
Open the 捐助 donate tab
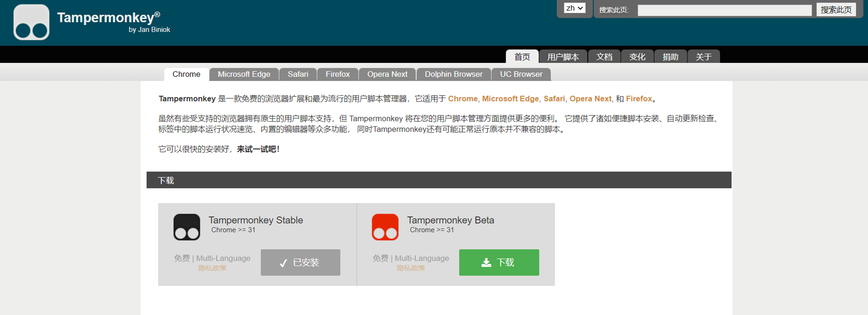click(670, 57)
